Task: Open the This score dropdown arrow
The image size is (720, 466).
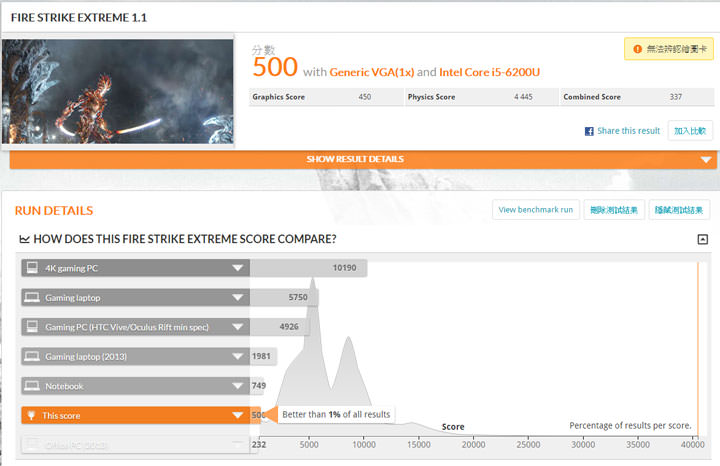Action: point(237,415)
